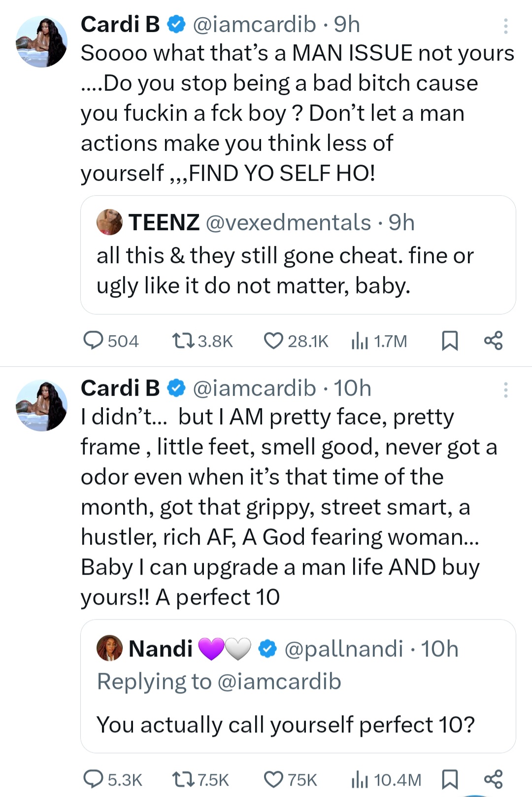This screenshot has width=532, height=797.
Task: Bookmark the 10h perfect 10 tweet
Action: pos(450,779)
